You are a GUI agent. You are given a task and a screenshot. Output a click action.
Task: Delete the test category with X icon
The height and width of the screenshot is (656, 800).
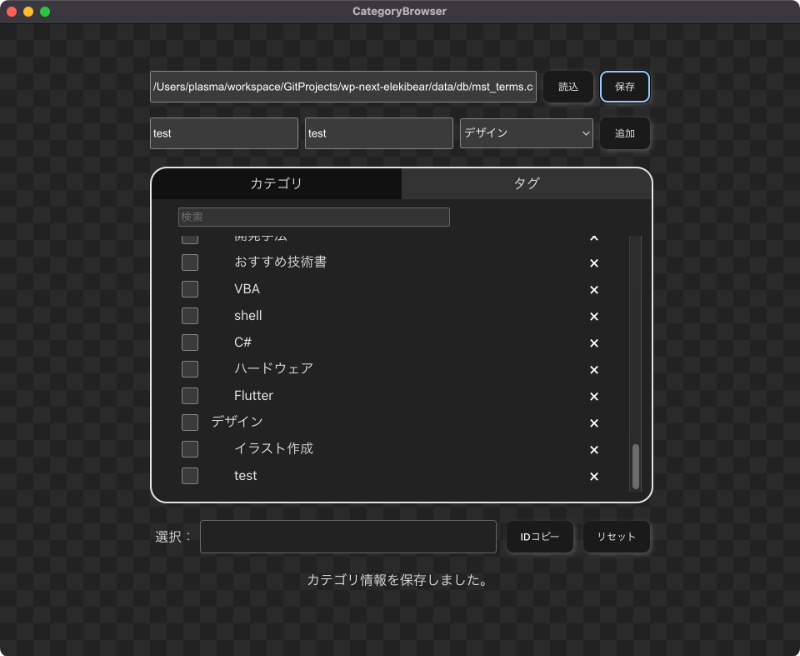click(x=593, y=476)
